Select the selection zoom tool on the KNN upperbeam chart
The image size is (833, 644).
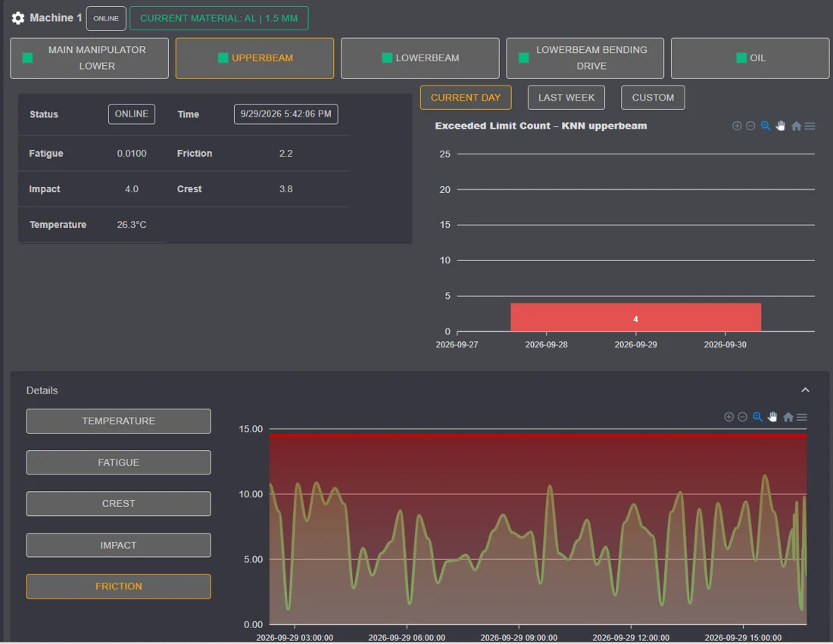766,126
